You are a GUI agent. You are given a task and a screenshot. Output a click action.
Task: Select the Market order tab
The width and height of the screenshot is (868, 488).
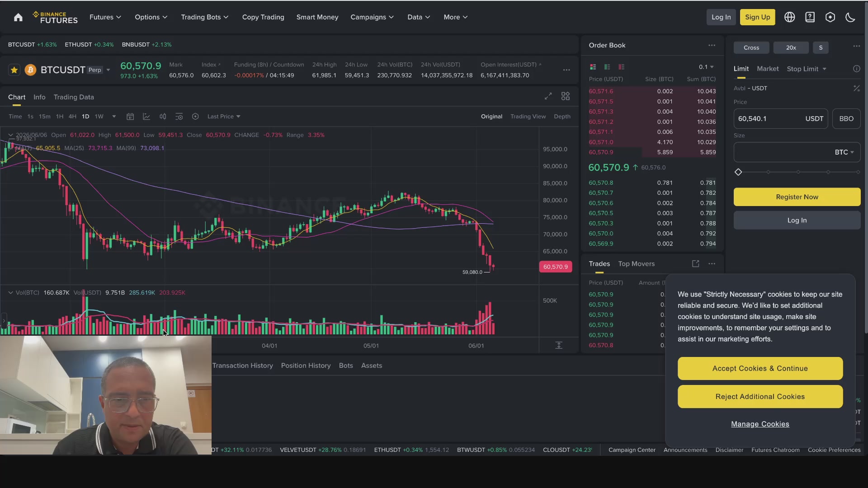768,69
